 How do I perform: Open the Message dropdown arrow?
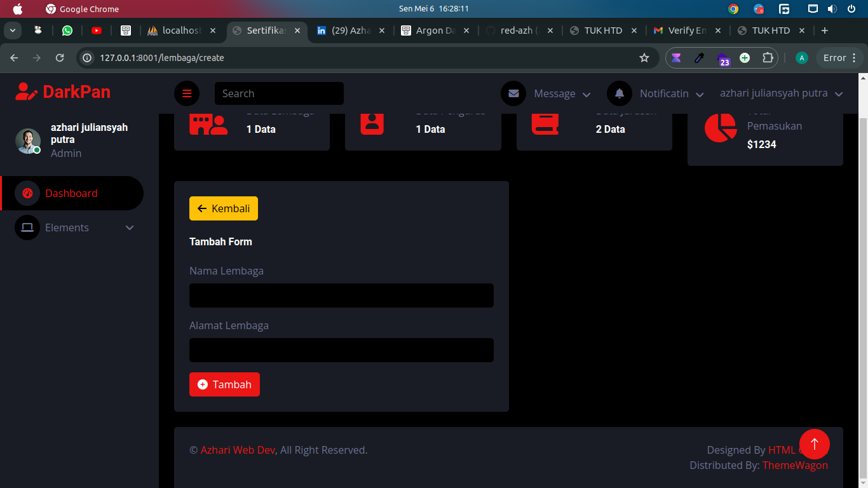[587, 94]
